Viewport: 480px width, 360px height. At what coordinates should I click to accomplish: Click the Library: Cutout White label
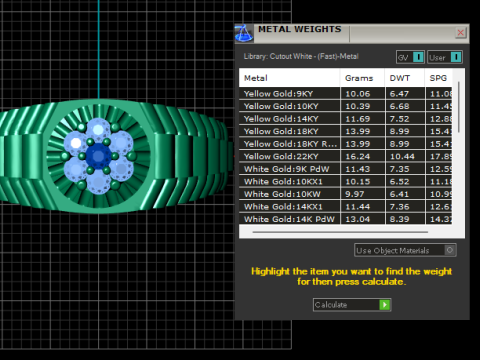click(x=301, y=56)
